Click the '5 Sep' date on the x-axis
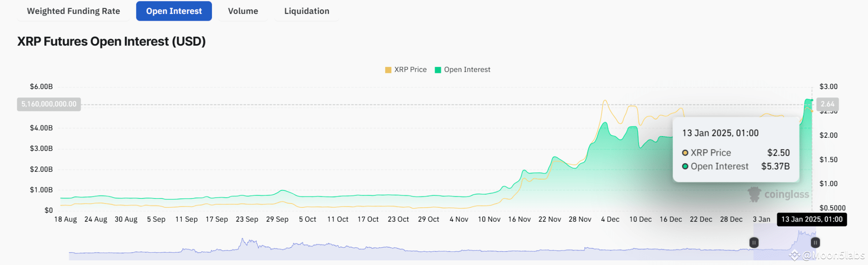This screenshot has width=868, height=265. click(x=156, y=220)
